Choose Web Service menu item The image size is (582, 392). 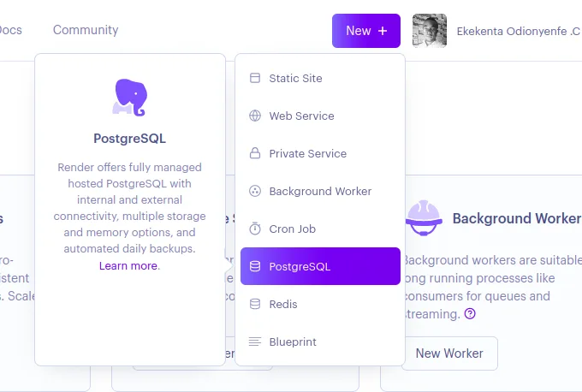point(320,116)
